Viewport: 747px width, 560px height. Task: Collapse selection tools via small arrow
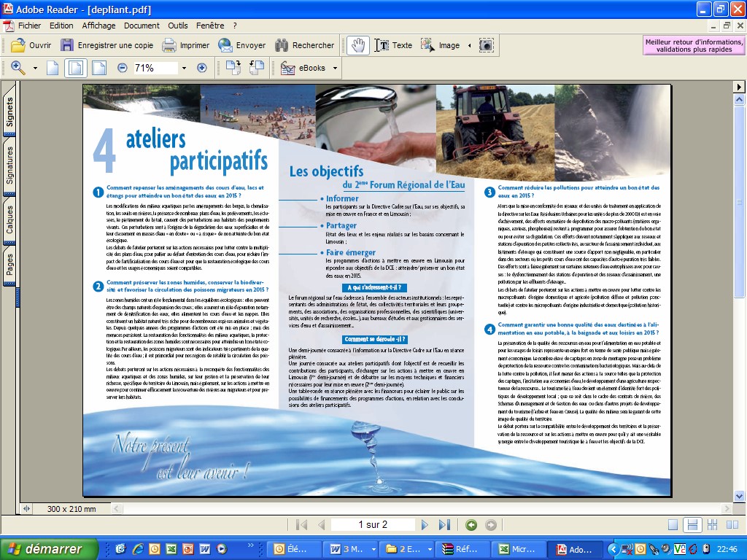[469, 46]
